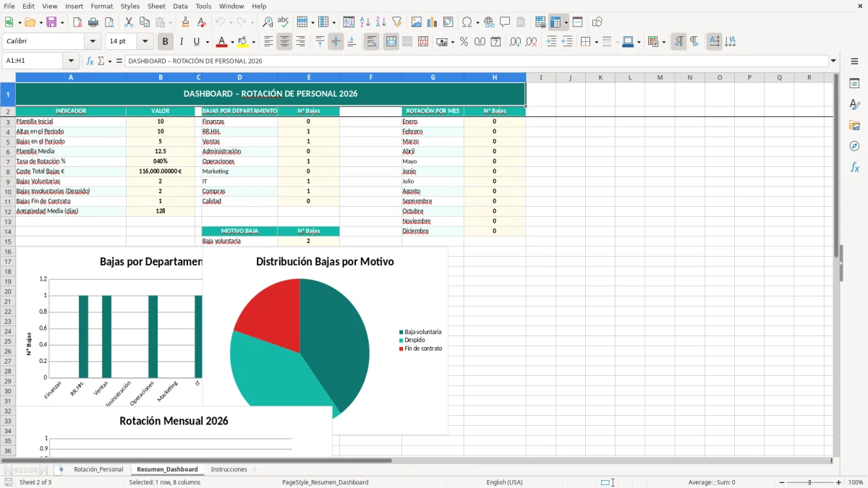Image resolution: width=868 pixels, height=488 pixels.
Task: Click the formula input line
Action: coord(476,61)
